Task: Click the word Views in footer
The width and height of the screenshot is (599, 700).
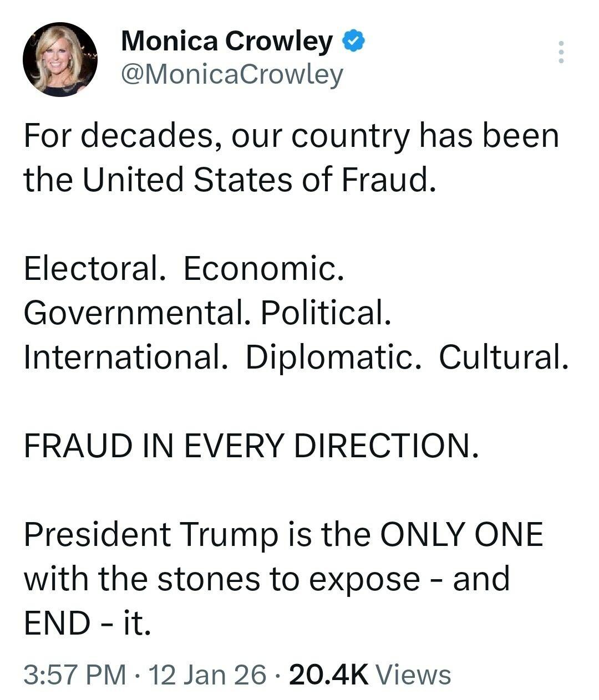Action: pyautogui.click(x=413, y=675)
